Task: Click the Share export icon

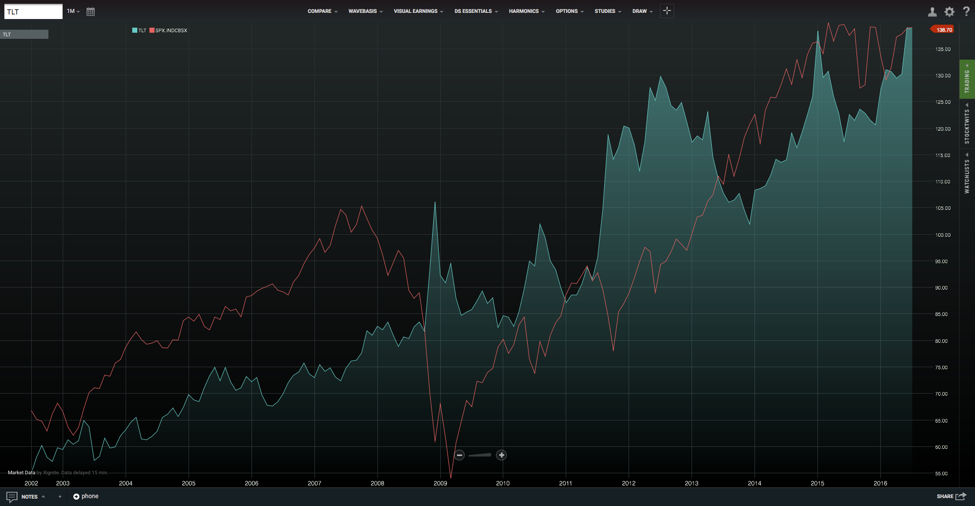Action: (x=961, y=496)
